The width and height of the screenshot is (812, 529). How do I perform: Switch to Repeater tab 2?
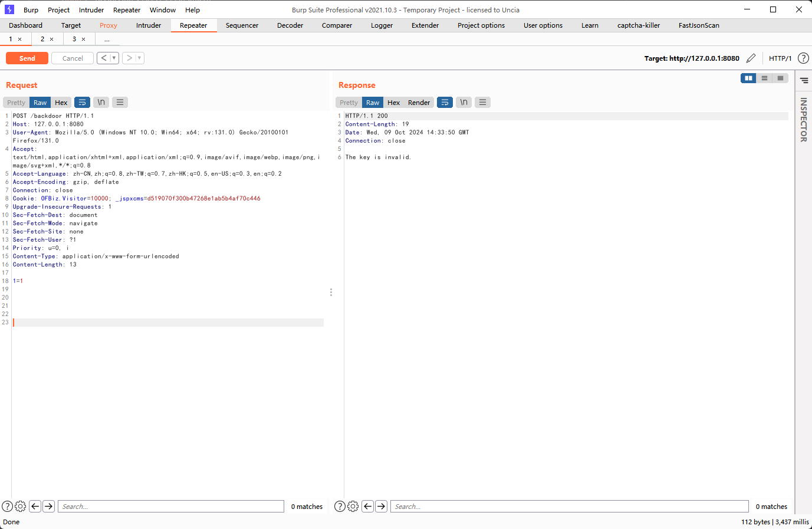(42, 39)
